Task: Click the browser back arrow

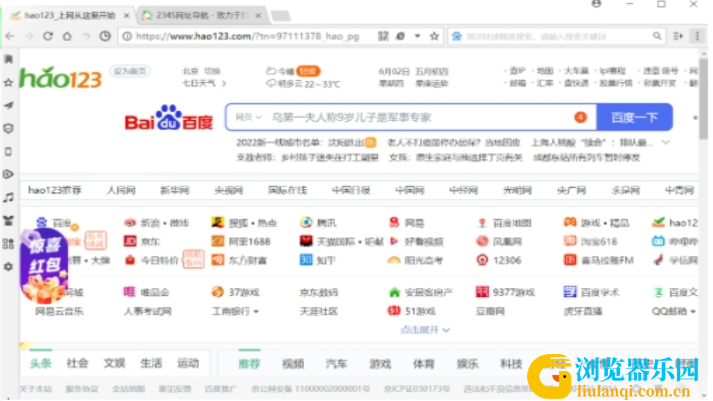Action: coord(10,36)
